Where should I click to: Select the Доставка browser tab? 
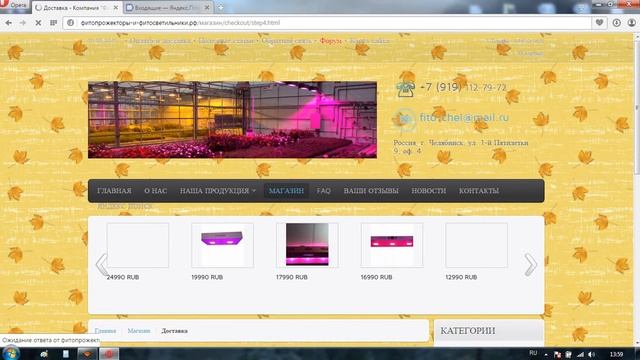point(76,7)
